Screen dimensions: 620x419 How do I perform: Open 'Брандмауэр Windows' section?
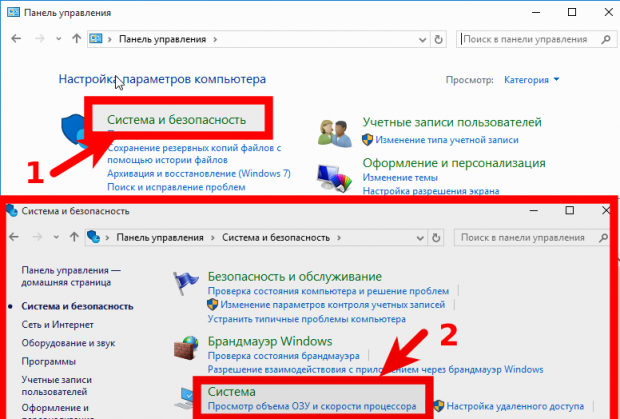tap(270, 341)
